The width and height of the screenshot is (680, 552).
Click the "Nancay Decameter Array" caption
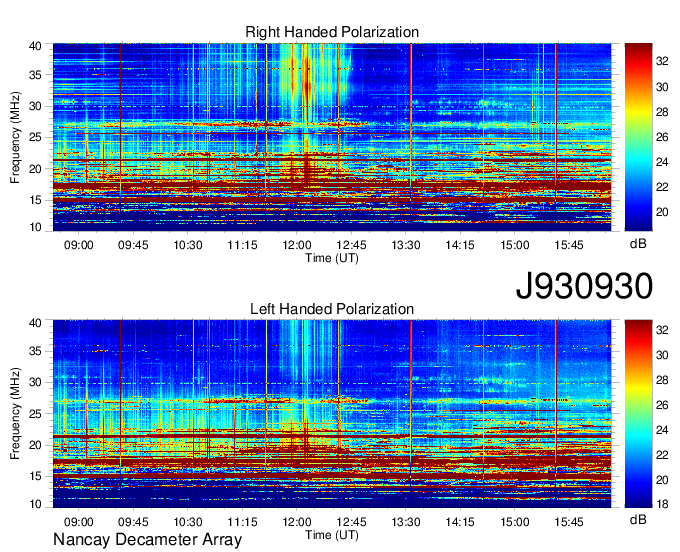click(147, 540)
